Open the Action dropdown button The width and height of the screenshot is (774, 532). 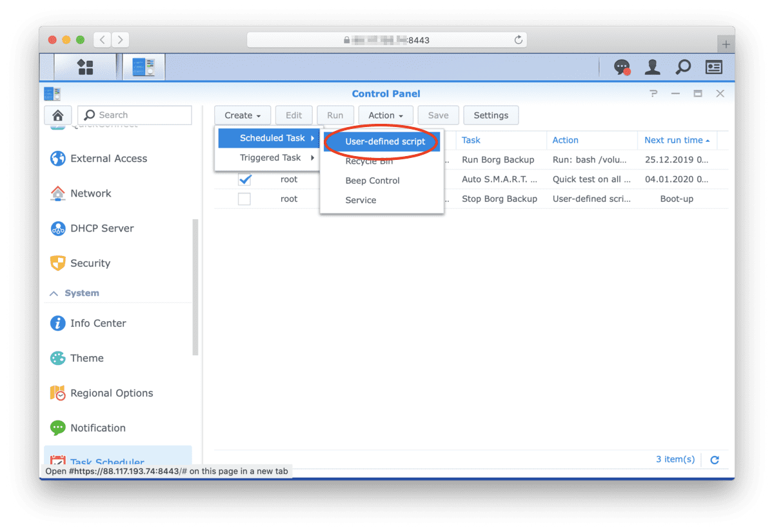point(386,115)
